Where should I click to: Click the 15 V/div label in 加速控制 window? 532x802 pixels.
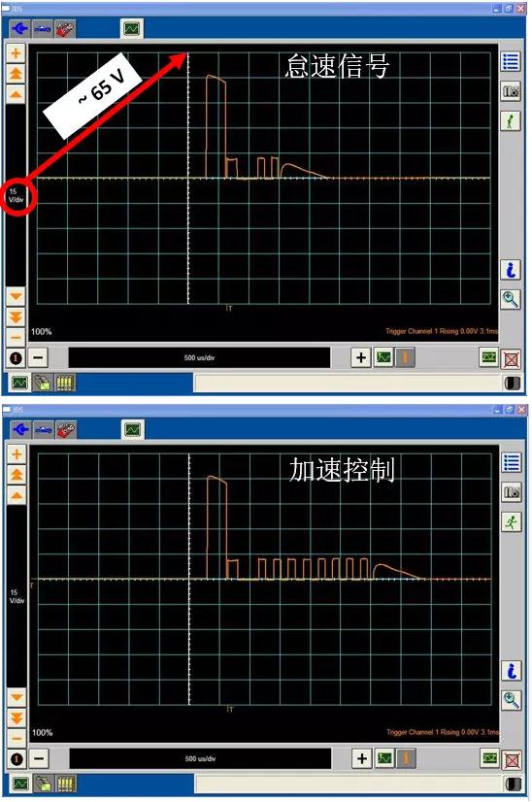17,596
